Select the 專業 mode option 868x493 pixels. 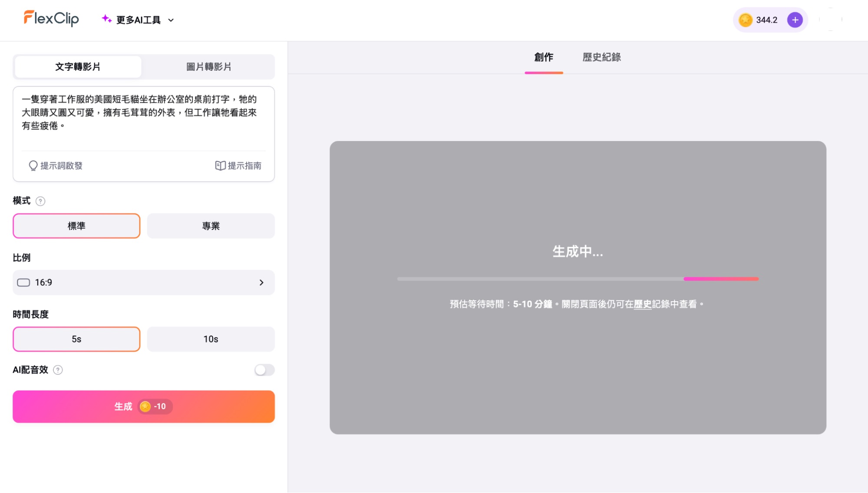pyautogui.click(x=211, y=226)
